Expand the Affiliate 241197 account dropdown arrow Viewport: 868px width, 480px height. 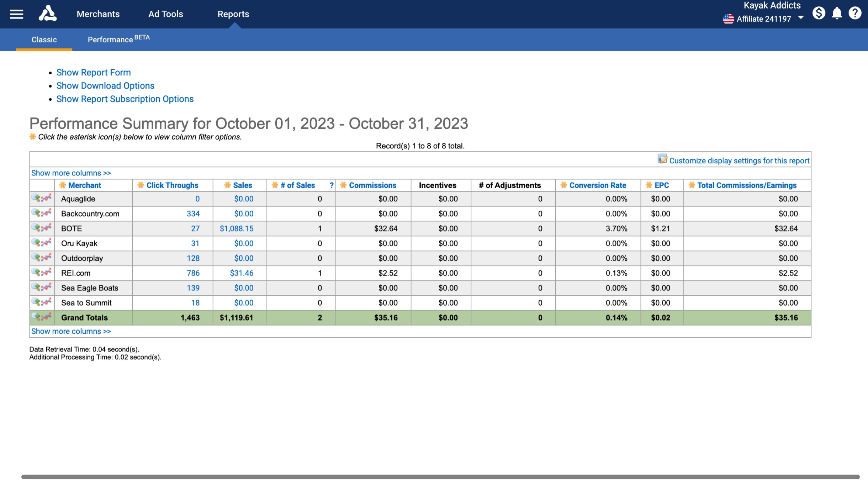tap(801, 17)
